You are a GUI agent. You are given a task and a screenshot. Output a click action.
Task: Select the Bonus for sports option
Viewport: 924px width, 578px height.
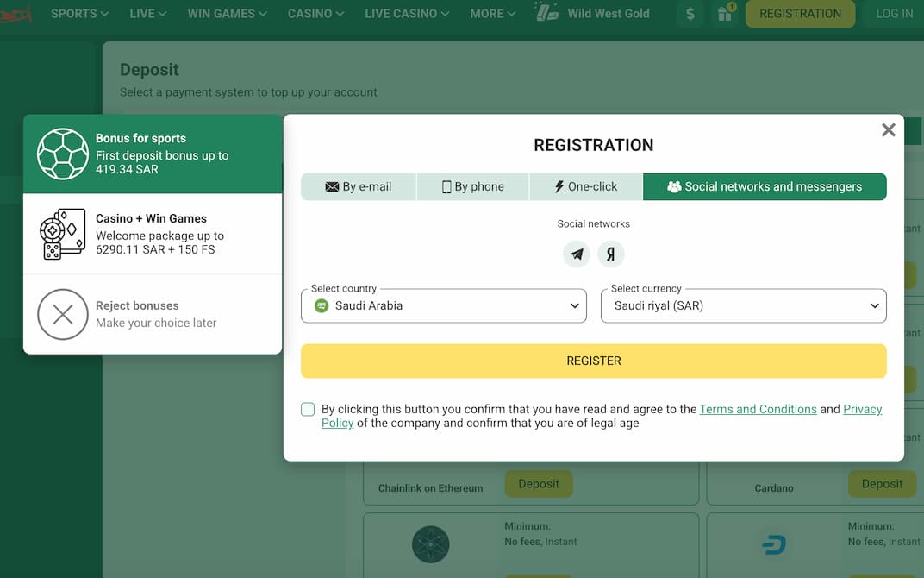pyautogui.click(x=153, y=154)
